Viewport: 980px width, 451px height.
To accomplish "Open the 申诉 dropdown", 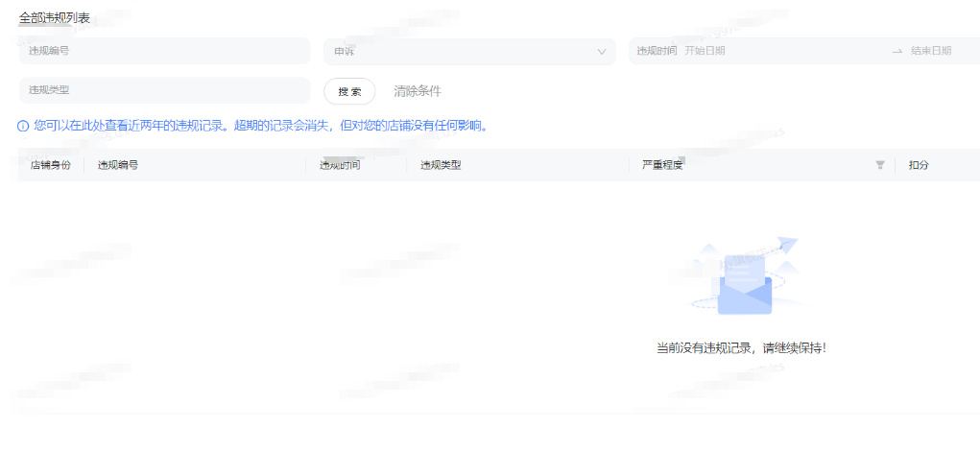I will click(469, 52).
